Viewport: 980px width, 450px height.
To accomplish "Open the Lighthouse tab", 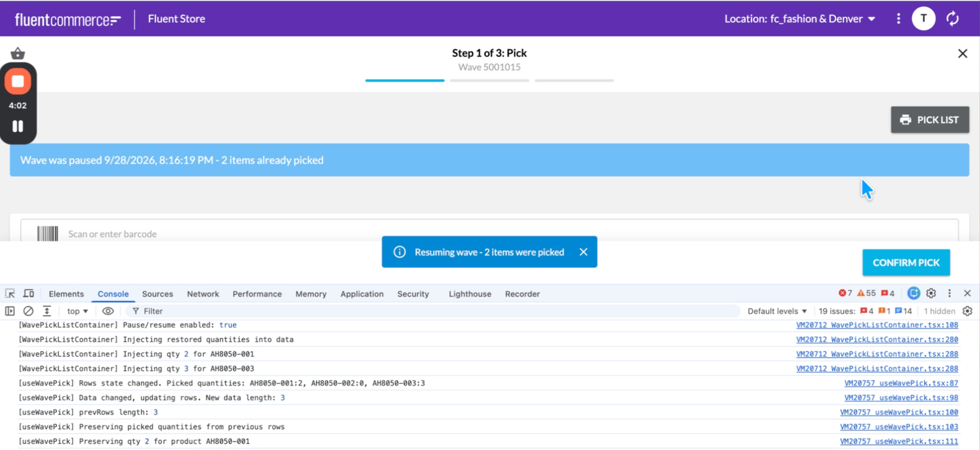I will pyautogui.click(x=470, y=294).
